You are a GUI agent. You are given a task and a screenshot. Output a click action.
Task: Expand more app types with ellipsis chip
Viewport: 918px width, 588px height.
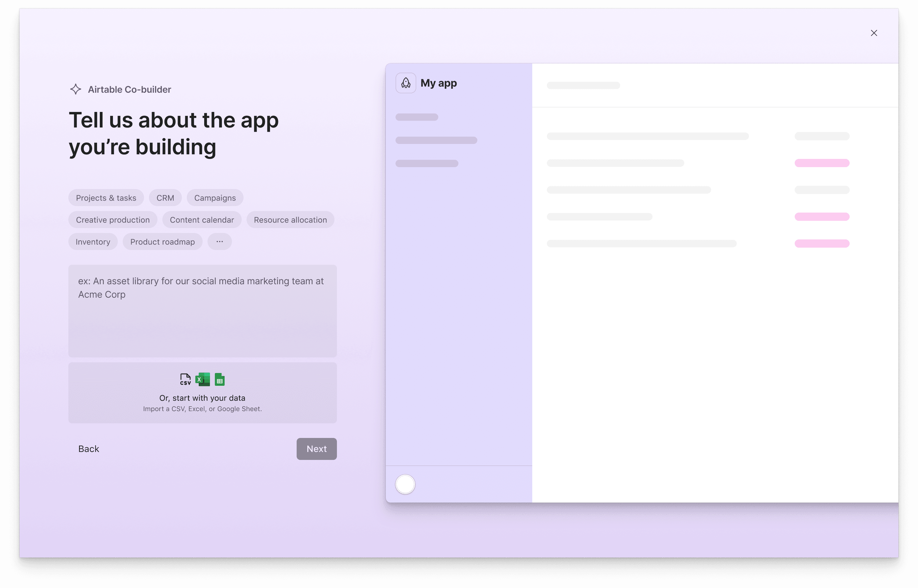click(x=220, y=242)
